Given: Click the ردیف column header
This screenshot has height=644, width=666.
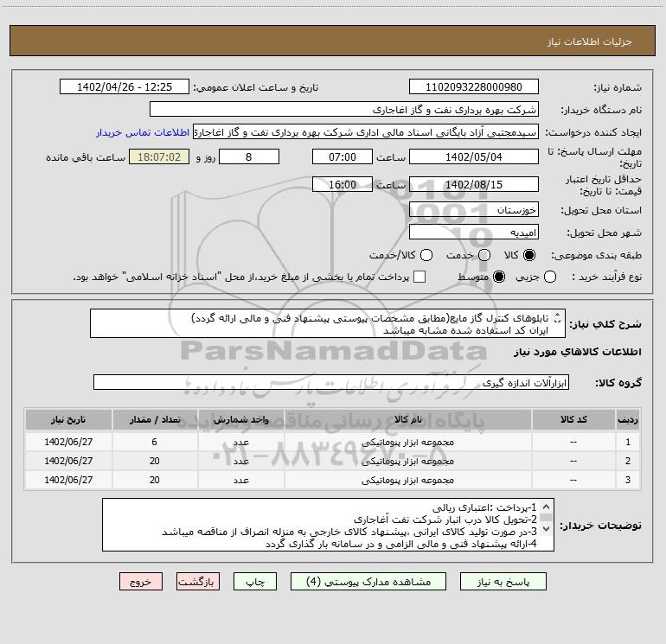Looking at the screenshot, I should tap(628, 419).
